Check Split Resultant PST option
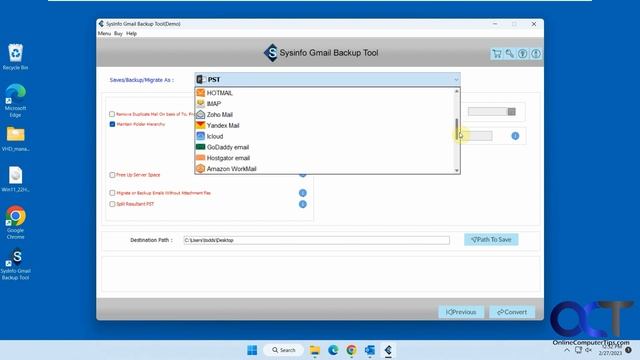Image resolution: width=640 pixels, height=360 pixels. point(112,204)
